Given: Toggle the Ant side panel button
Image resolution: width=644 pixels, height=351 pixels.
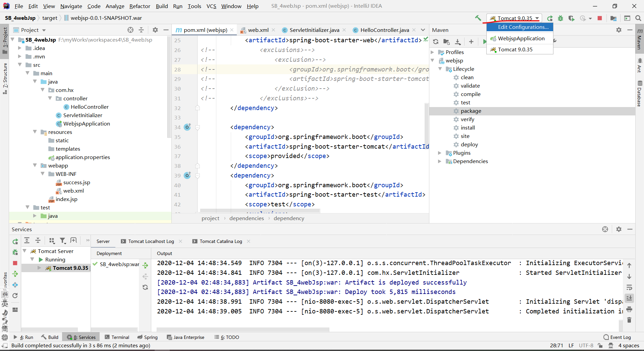Looking at the screenshot, I should (x=640, y=65).
